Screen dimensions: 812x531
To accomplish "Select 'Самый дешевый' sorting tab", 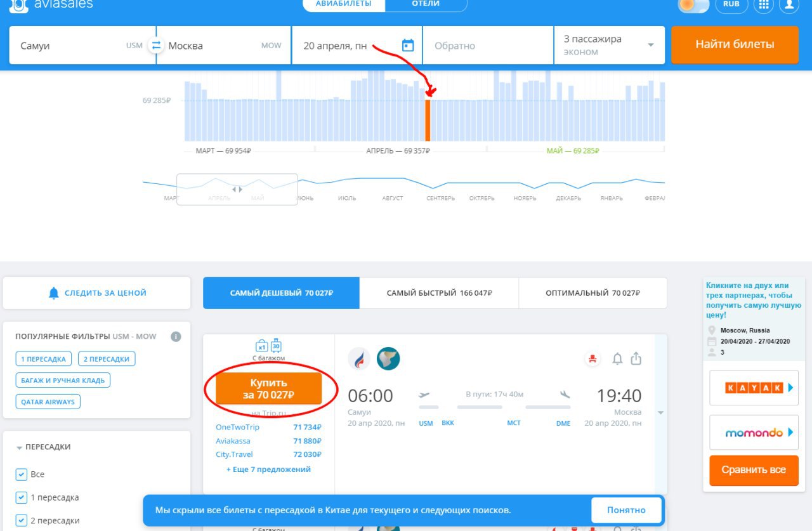I will point(282,293).
